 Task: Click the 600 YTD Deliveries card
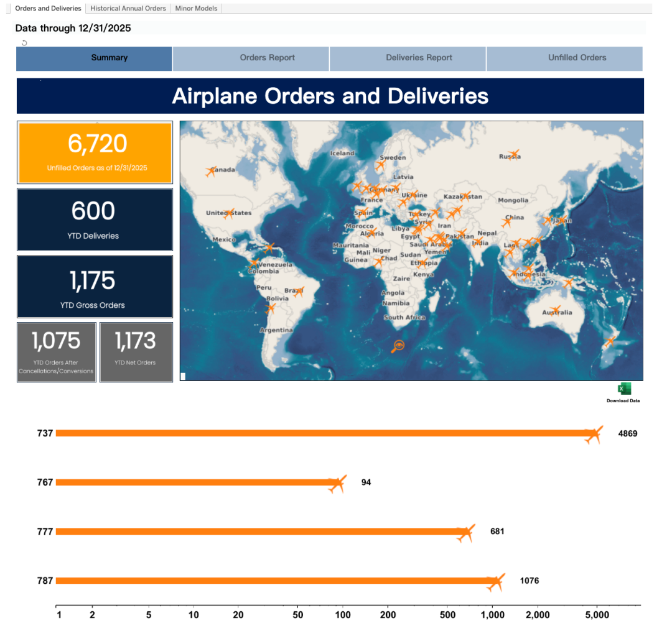(95, 219)
